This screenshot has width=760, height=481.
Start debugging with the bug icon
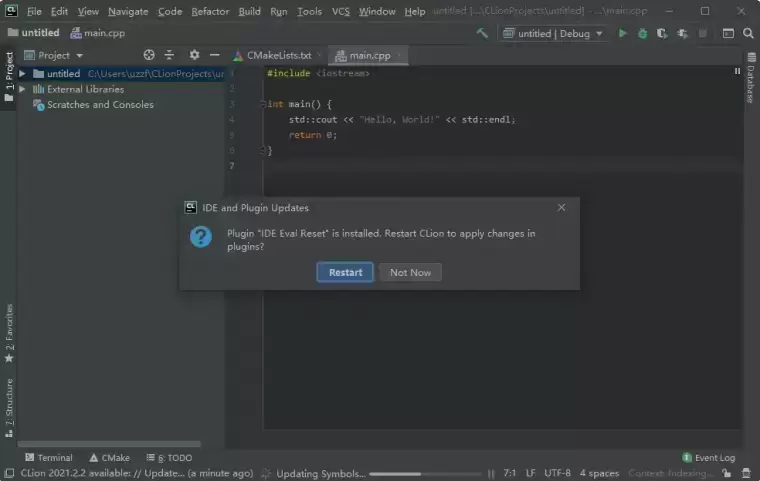pyautogui.click(x=642, y=33)
